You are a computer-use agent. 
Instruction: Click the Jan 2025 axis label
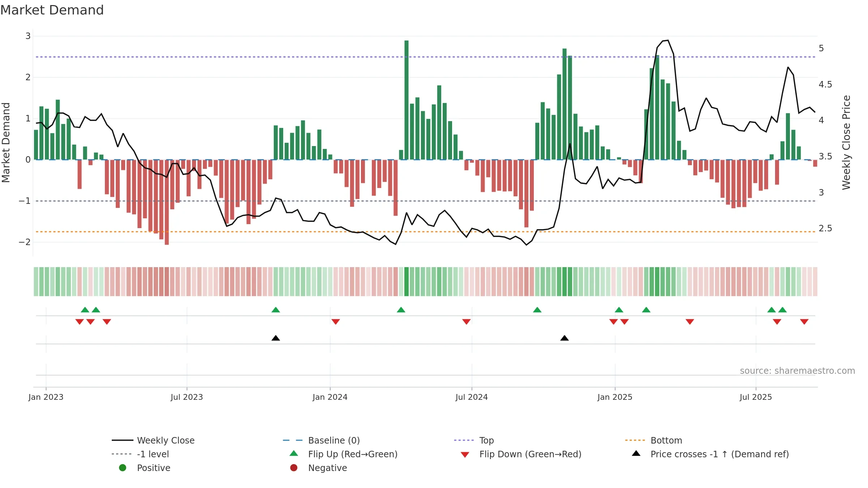point(615,397)
